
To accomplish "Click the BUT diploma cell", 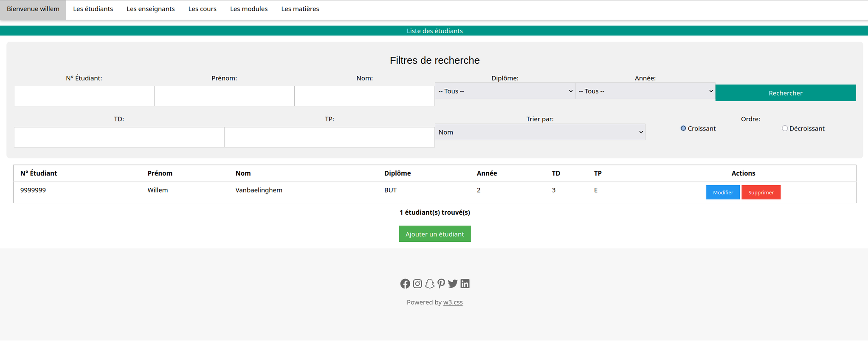I will [x=391, y=190].
